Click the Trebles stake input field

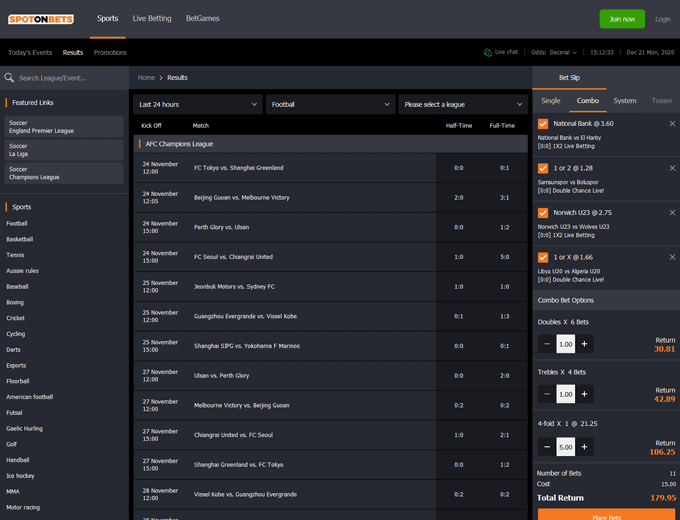click(566, 394)
